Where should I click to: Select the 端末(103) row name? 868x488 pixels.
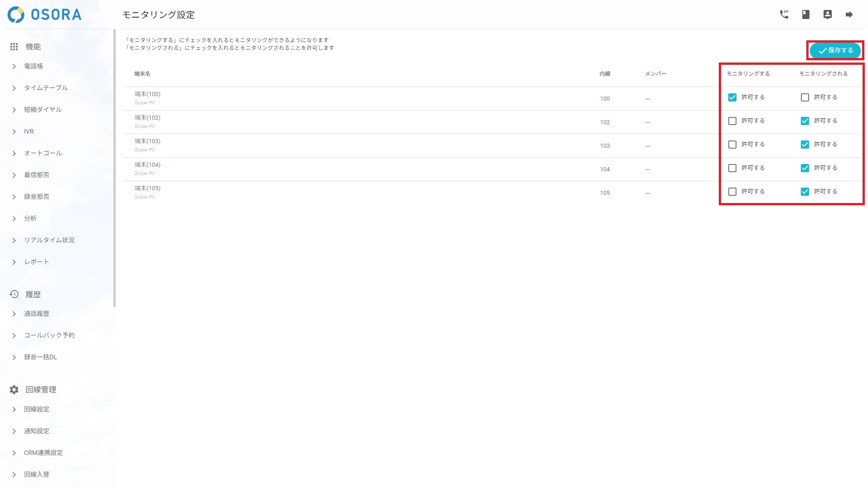coord(147,141)
